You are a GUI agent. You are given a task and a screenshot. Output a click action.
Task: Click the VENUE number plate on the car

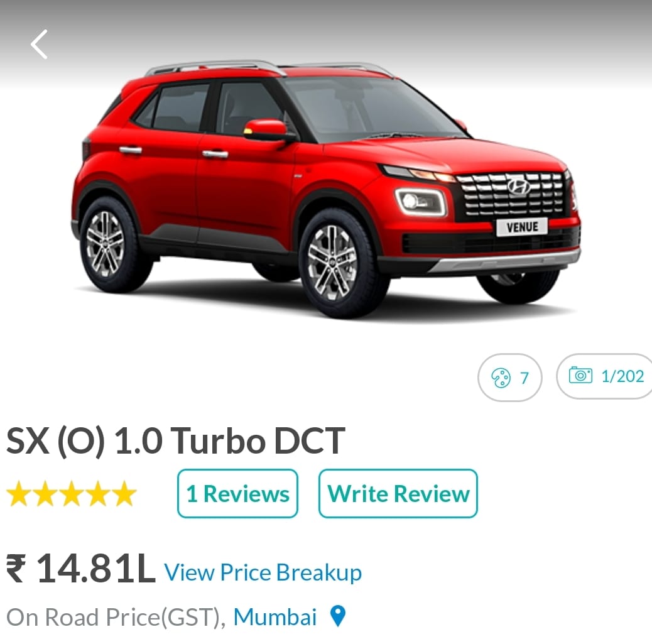coord(522,227)
